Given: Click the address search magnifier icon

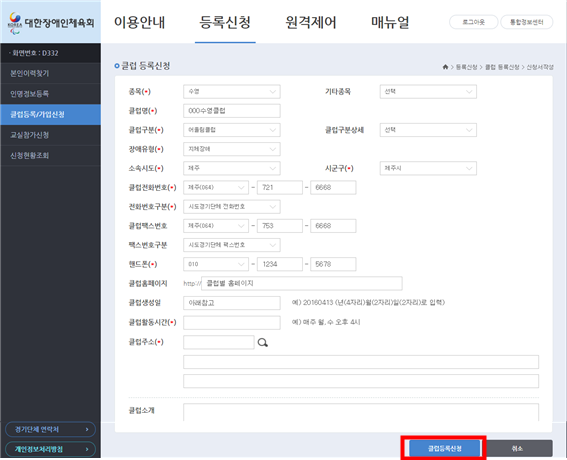Looking at the screenshot, I should pyautogui.click(x=263, y=342).
